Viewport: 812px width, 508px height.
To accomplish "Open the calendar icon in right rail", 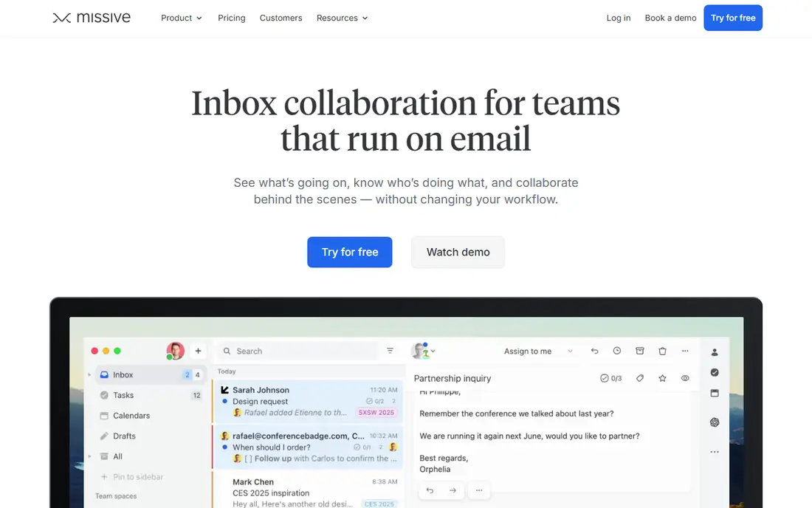I will coord(715,393).
